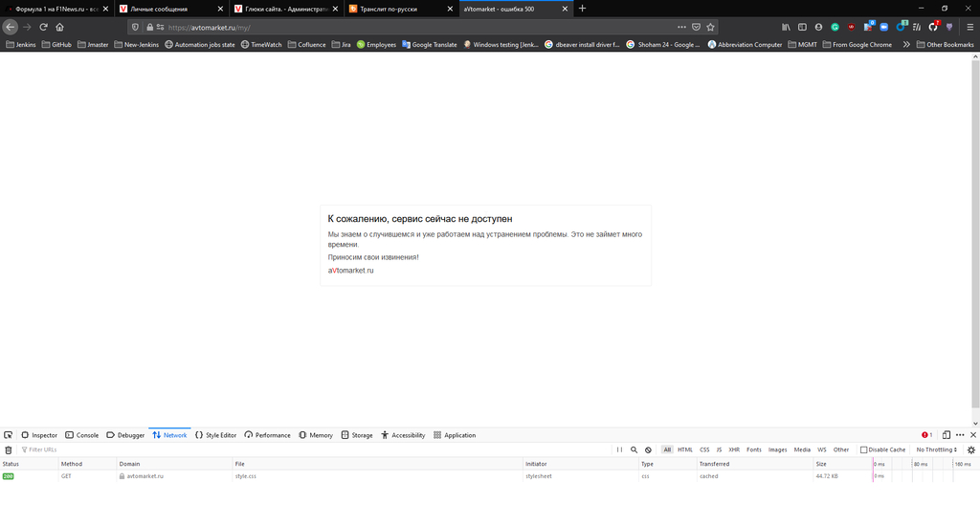This screenshot has width=980, height=526.
Task: Show the error count indicator
Action: [x=926, y=435]
